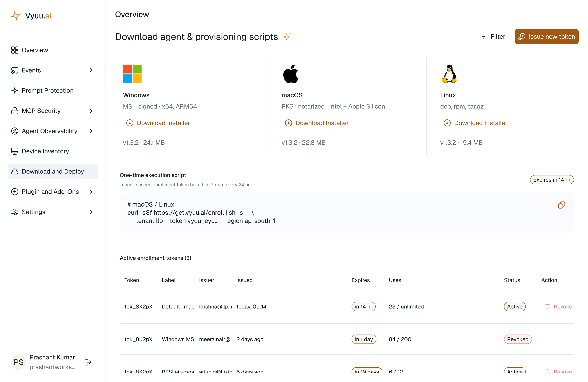Open the Filter button
Viewport: 588px width, 382px height.
coord(493,37)
